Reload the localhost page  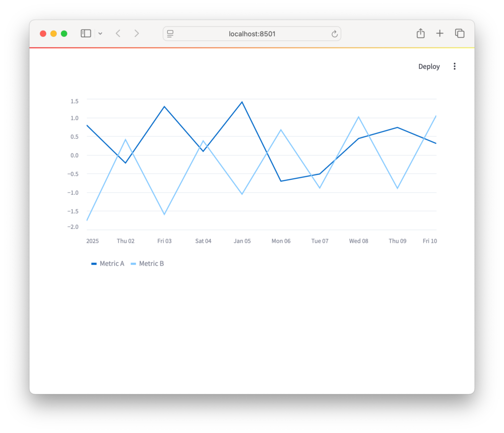[x=334, y=33]
